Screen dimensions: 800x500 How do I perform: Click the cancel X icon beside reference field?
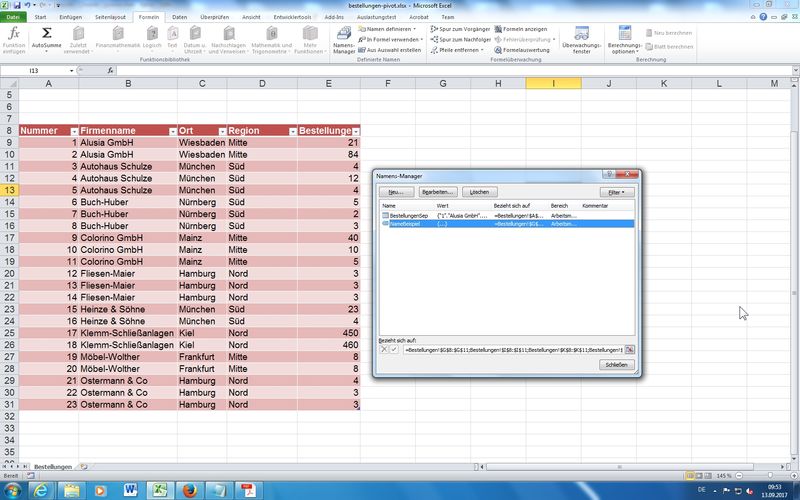[382, 349]
